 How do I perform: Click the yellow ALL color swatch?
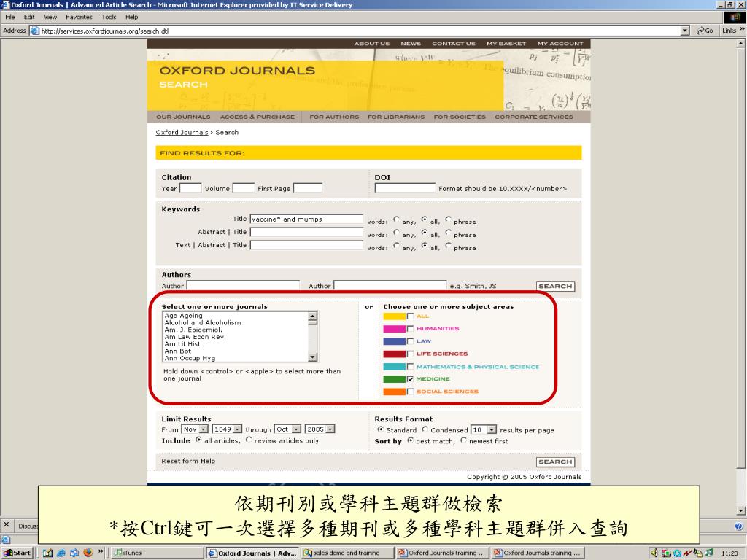pyautogui.click(x=394, y=316)
